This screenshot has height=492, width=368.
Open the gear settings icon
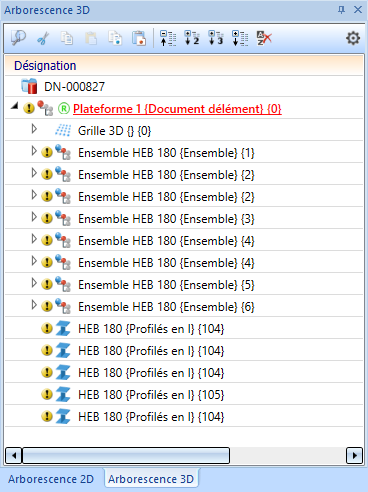(353, 38)
